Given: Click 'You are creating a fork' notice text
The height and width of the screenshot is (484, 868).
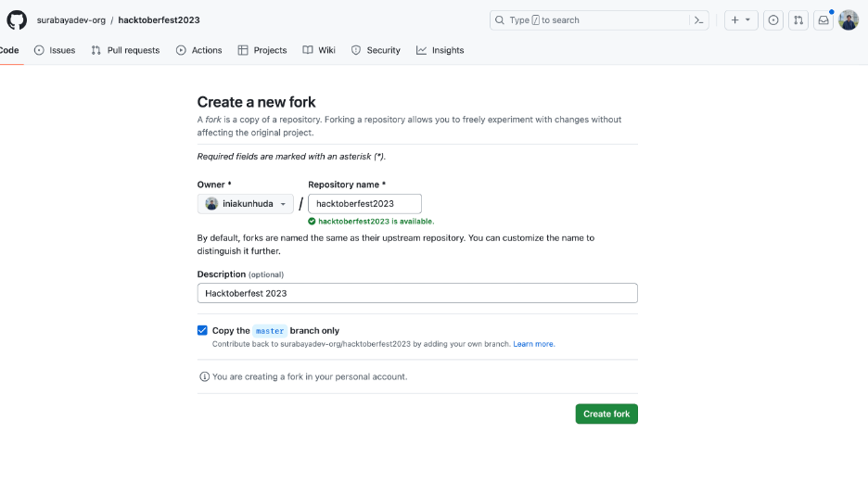Looking at the screenshot, I should click(x=310, y=377).
